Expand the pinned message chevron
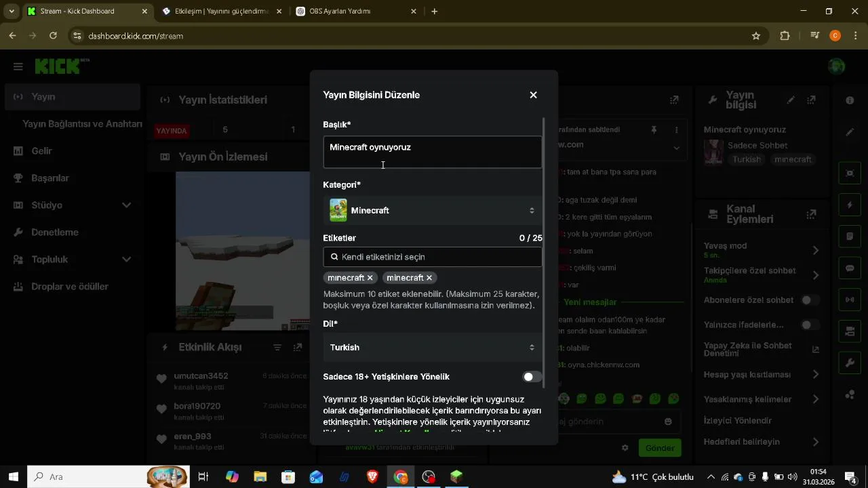Viewport: 868px width, 488px height. (676, 148)
